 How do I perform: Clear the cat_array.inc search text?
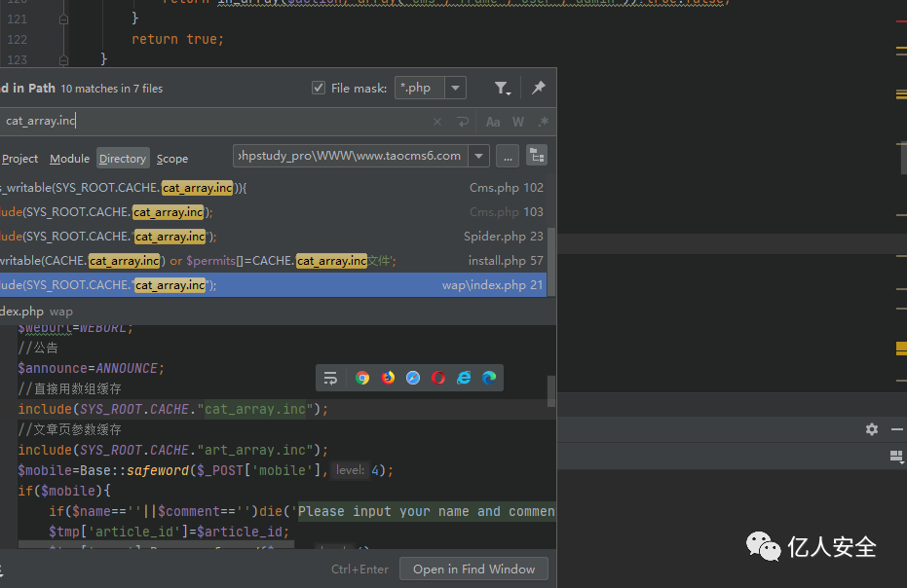(437, 122)
